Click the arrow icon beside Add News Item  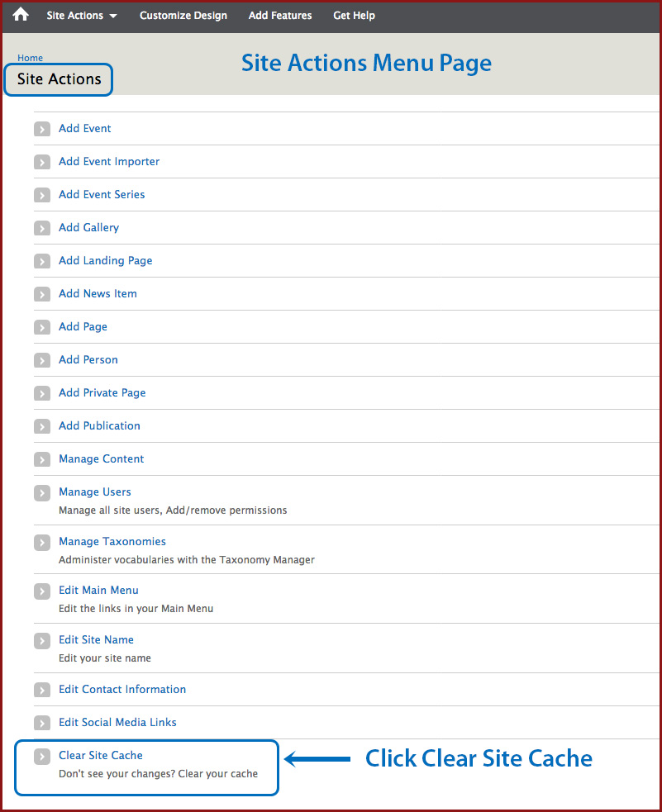click(x=42, y=294)
